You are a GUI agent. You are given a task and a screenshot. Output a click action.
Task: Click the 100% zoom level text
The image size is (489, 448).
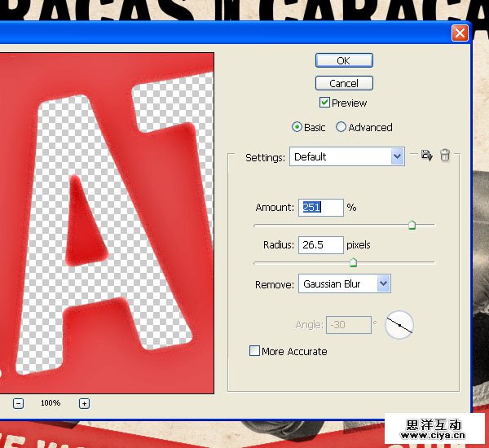pyautogui.click(x=51, y=403)
